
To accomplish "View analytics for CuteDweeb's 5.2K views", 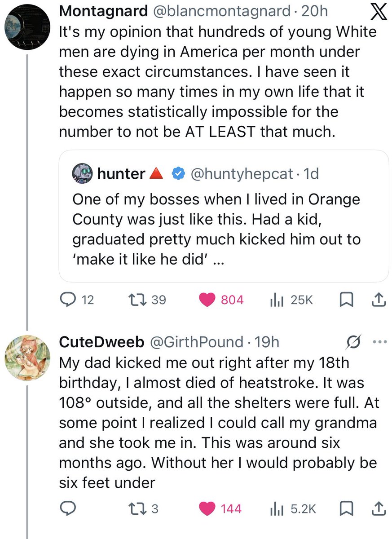I will 274,508.
